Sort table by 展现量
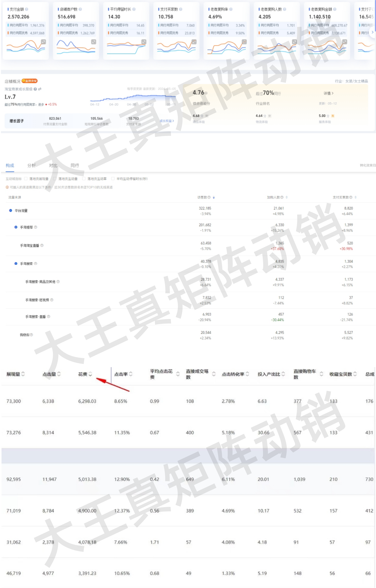The image size is (376, 588). (x=23, y=374)
